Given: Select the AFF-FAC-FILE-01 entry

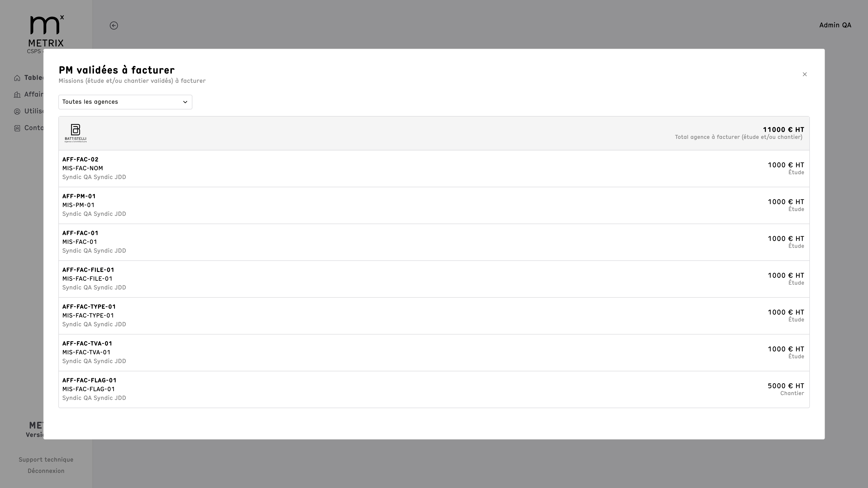Looking at the screenshot, I should (x=434, y=279).
